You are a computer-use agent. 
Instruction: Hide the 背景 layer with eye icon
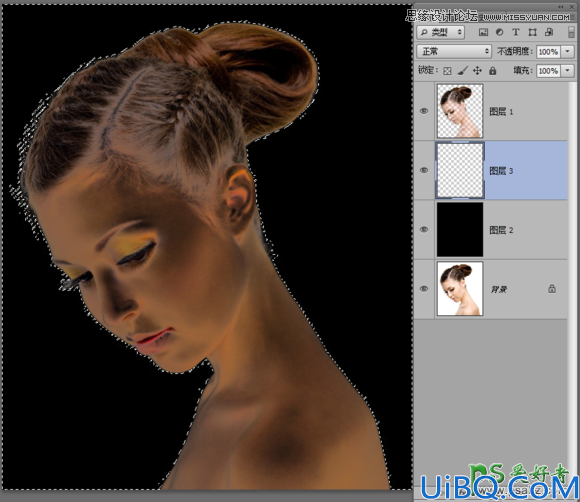pos(424,289)
